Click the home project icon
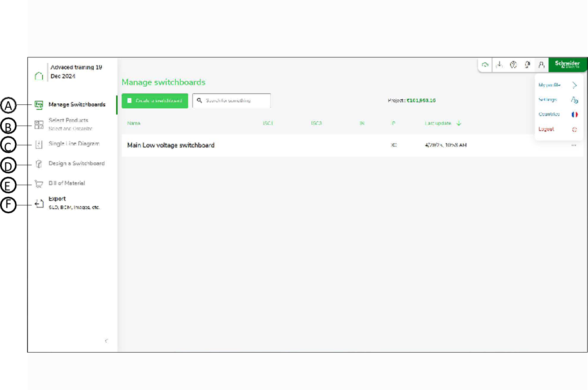Screen dimensions: 588x390 click(x=39, y=76)
